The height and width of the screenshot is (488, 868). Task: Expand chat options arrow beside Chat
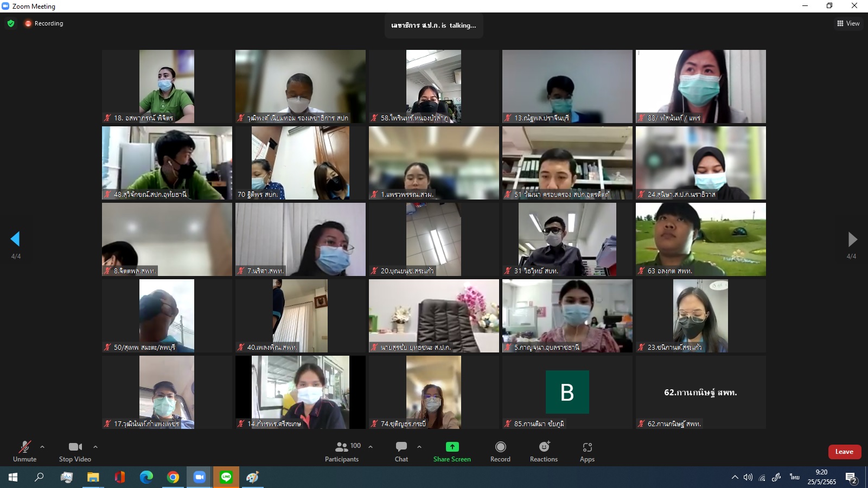coord(419,447)
